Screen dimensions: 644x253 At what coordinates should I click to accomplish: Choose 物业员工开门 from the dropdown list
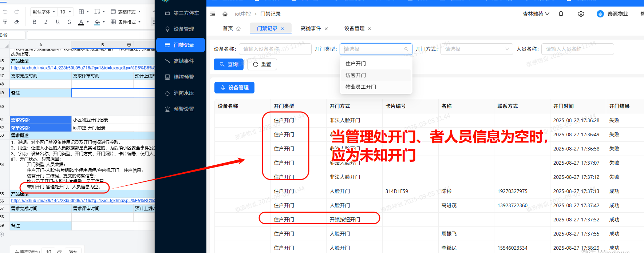click(x=376, y=87)
